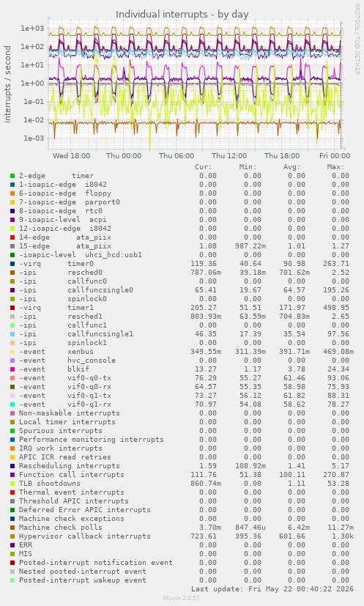
Task: Click the Hypervisor callback interrupts color swatch
Action: click(12, 536)
